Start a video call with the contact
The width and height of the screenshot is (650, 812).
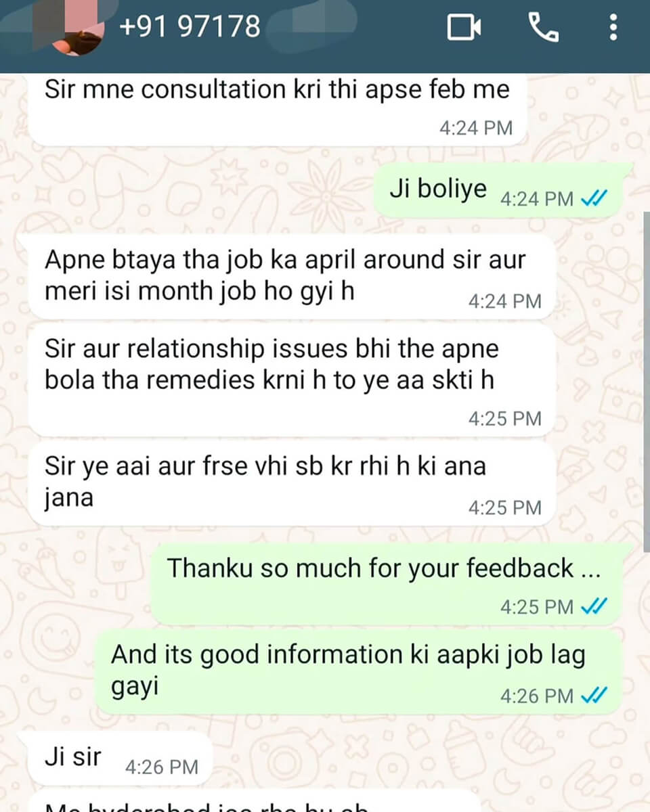click(x=464, y=28)
